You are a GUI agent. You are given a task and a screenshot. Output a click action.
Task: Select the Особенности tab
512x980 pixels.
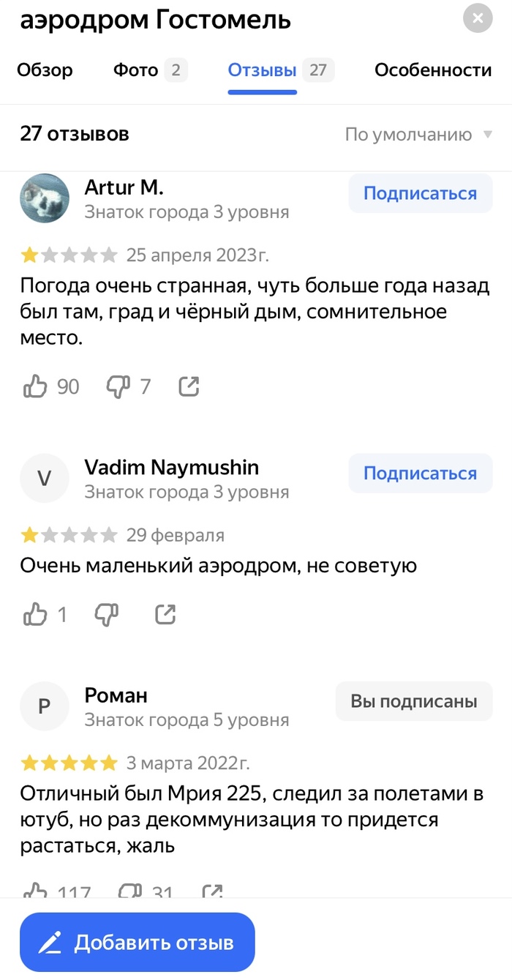tap(433, 70)
